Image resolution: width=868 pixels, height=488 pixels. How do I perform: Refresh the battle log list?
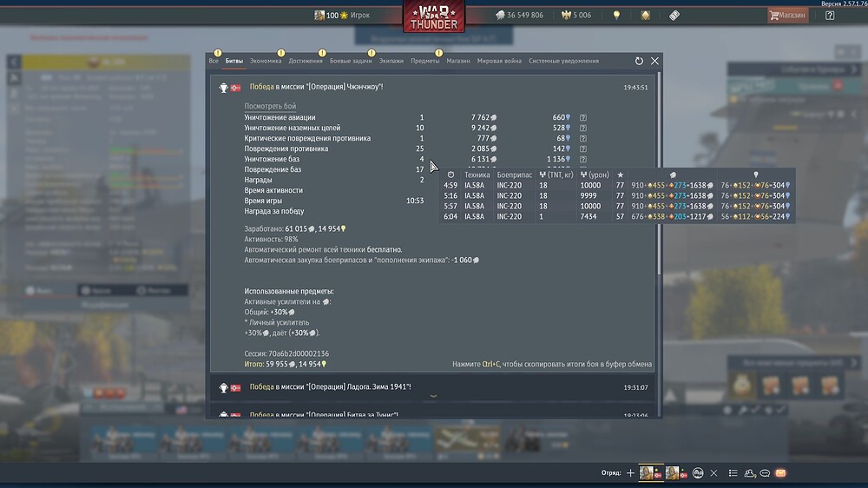(639, 61)
